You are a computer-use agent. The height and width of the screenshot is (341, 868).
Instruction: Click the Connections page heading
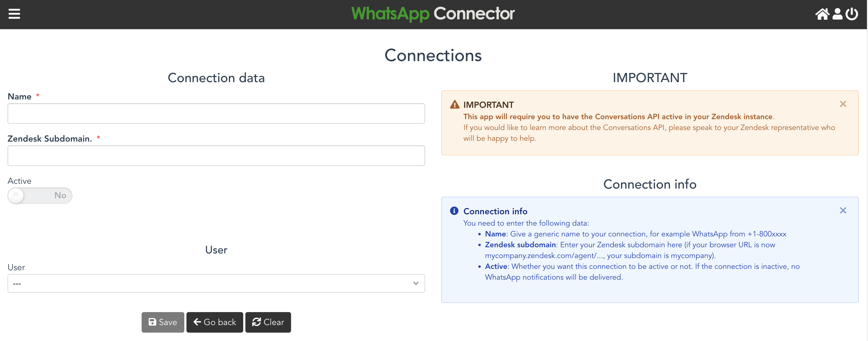433,55
